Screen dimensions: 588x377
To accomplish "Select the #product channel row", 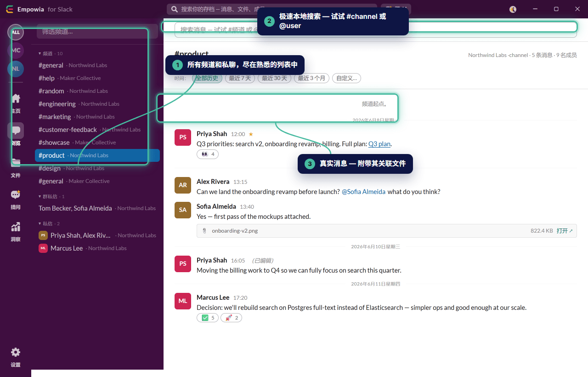I will 97,155.
